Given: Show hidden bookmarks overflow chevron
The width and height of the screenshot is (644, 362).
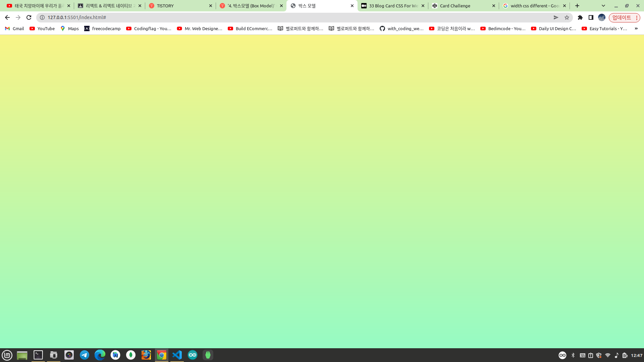Looking at the screenshot, I should [x=636, y=28].
